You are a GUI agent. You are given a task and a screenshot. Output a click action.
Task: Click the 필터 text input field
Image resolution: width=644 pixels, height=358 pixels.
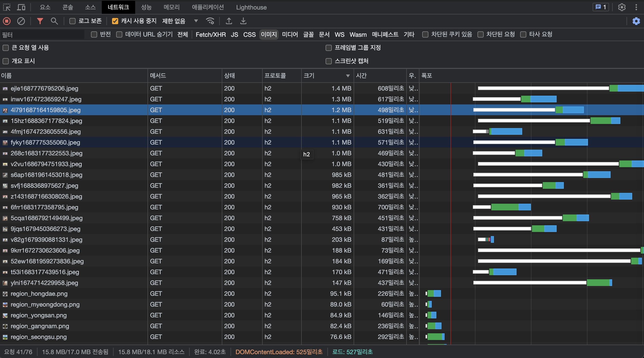click(42, 34)
